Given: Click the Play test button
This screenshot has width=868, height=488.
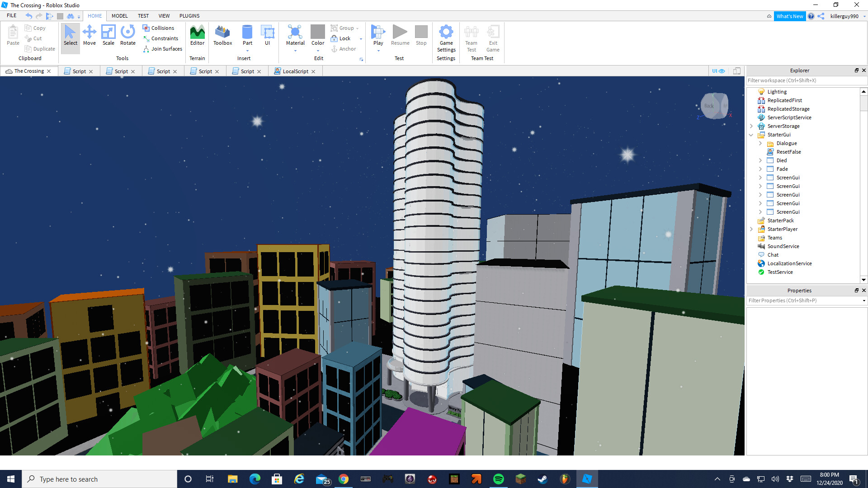Looking at the screenshot, I should [x=378, y=33].
